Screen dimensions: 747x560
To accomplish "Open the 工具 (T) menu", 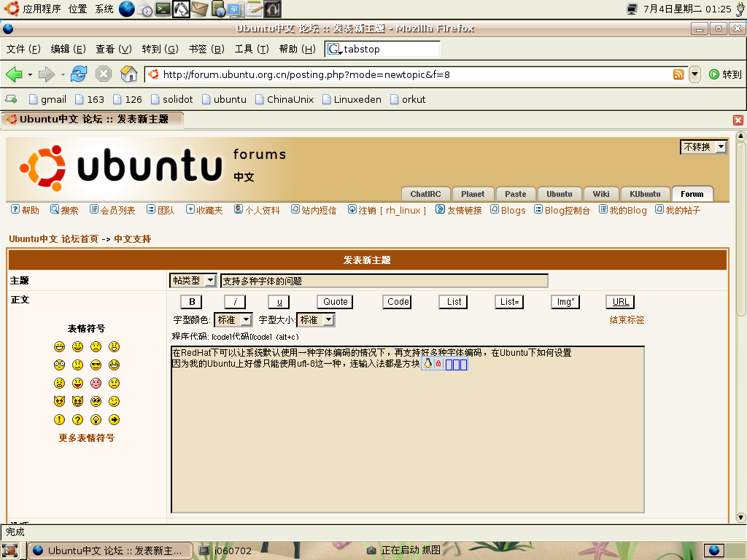I will 252,49.
